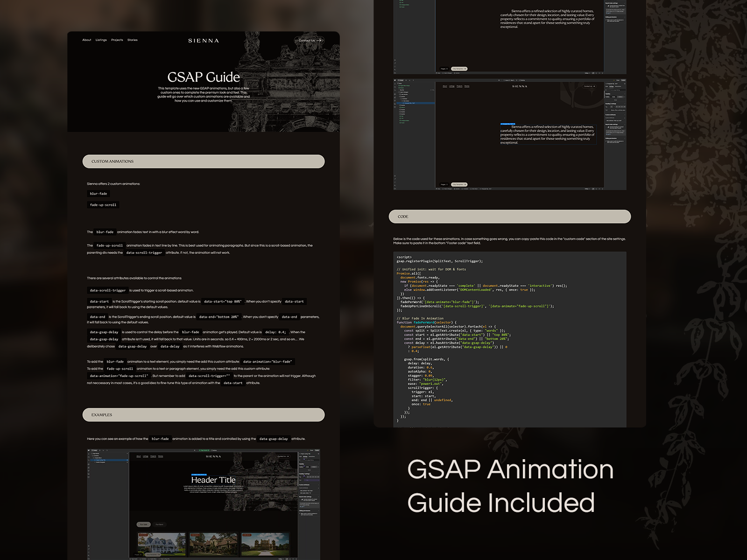
Task: Adjust the canvas zoom control
Action: 587,188
